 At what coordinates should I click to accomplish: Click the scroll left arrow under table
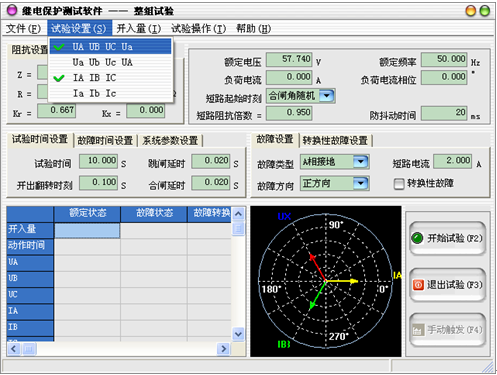pos(14,349)
